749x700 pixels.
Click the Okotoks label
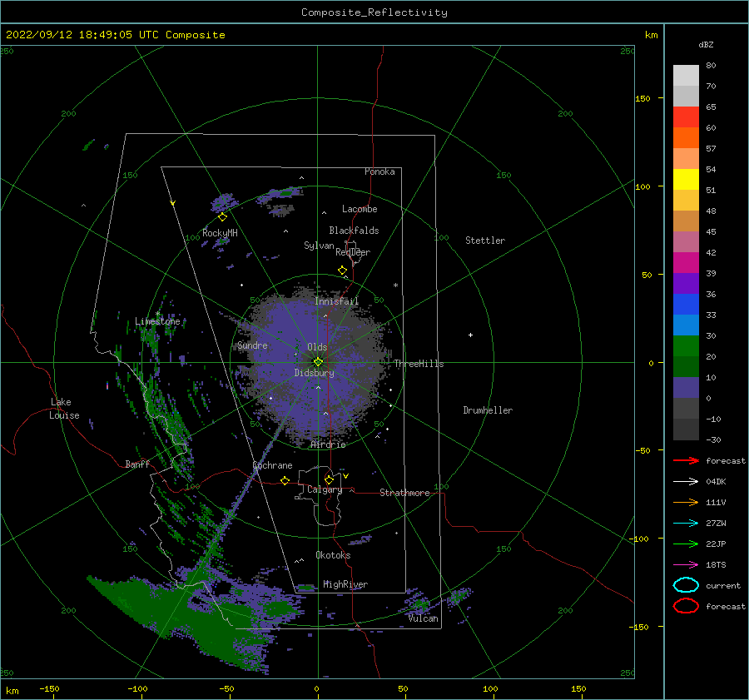click(x=333, y=555)
